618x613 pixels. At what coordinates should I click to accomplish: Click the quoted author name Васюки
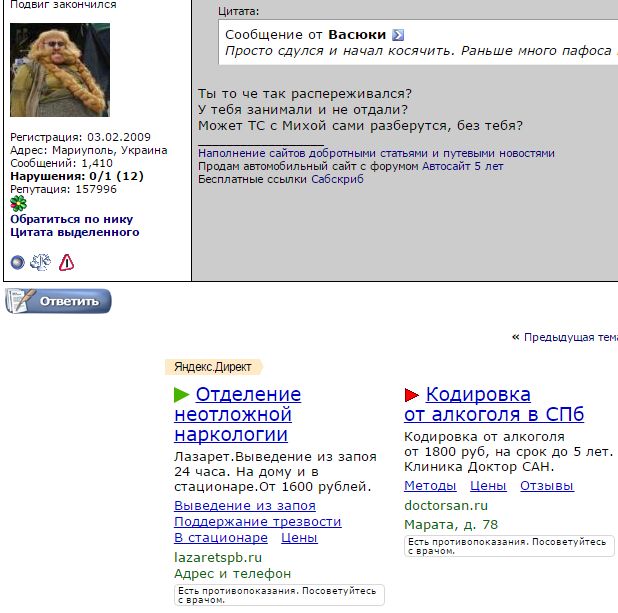[357, 35]
